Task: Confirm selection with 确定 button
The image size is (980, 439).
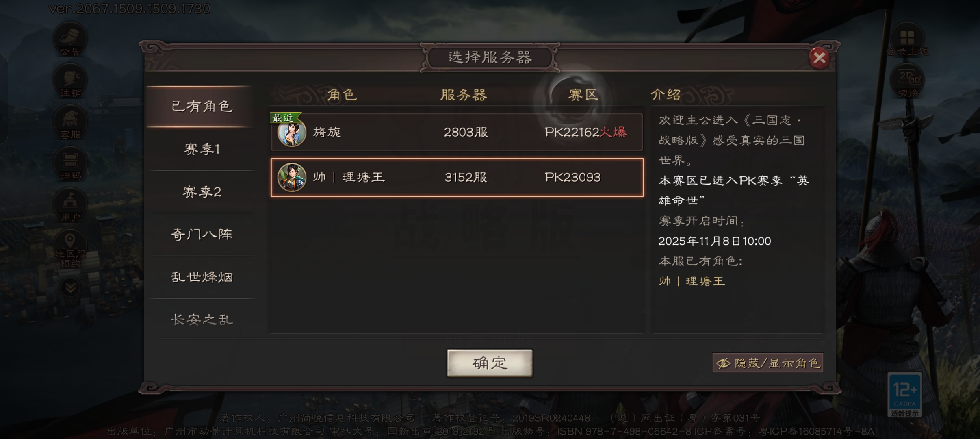Action: click(x=490, y=363)
